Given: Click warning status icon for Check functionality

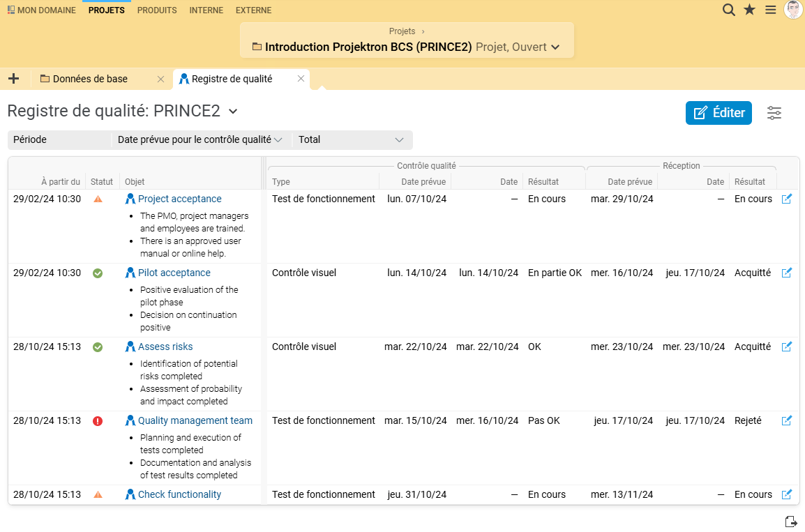Looking at the screenshot, I should (x=98, y=494).
